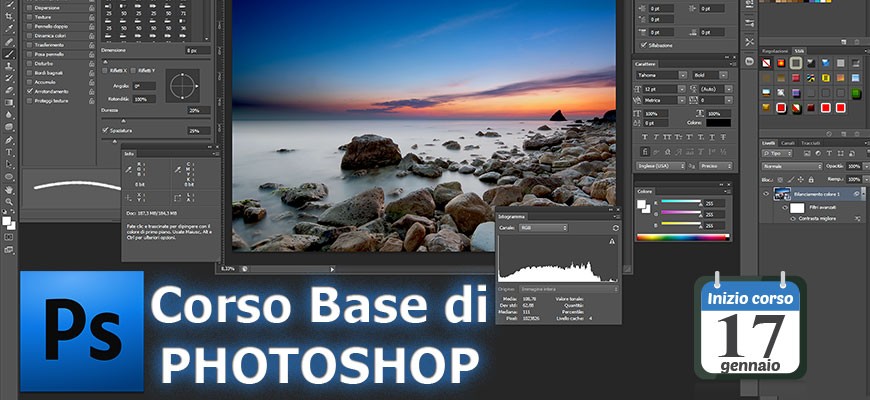Select the Pen tool
Viewport: 870px width, 400px height.
click(x=9, y=140)
